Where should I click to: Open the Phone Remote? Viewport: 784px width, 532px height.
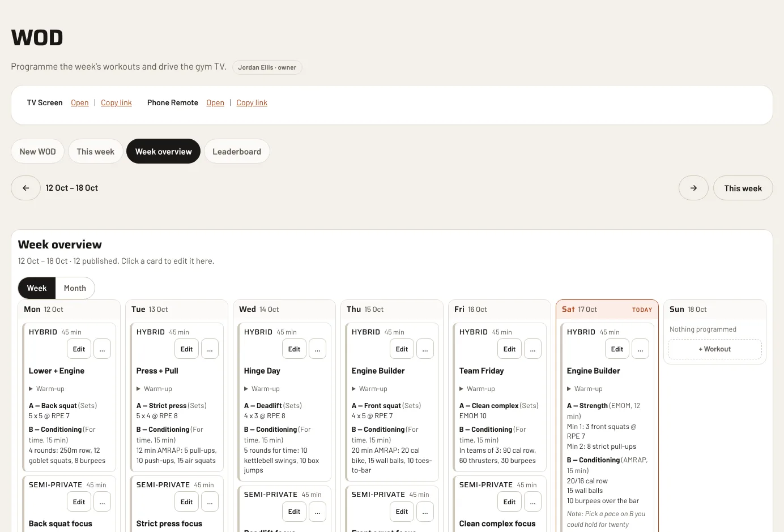[x=215, y=102]
